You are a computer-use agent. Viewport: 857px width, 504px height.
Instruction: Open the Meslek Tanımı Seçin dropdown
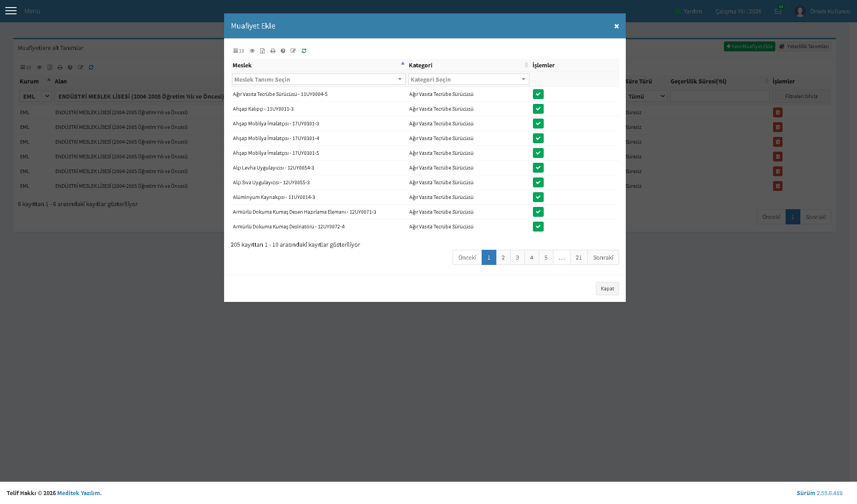pyautogui.click(x=319, y=79)
